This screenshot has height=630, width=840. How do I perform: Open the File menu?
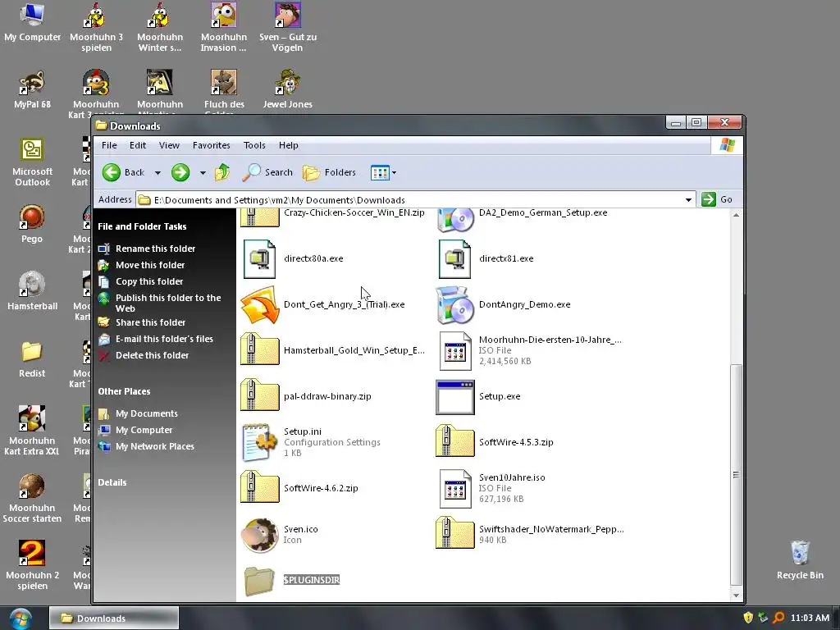tap(109, 145)
